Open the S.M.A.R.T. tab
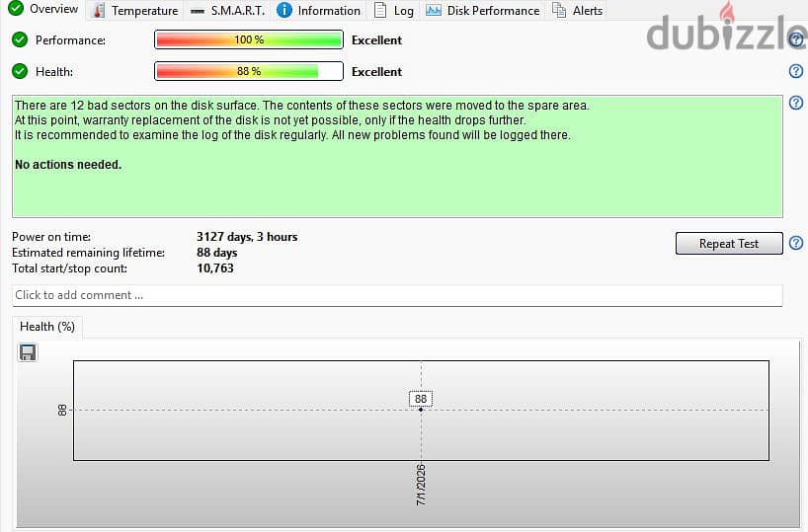Viewport: 808px width, 532px height. tap(227, 10)
